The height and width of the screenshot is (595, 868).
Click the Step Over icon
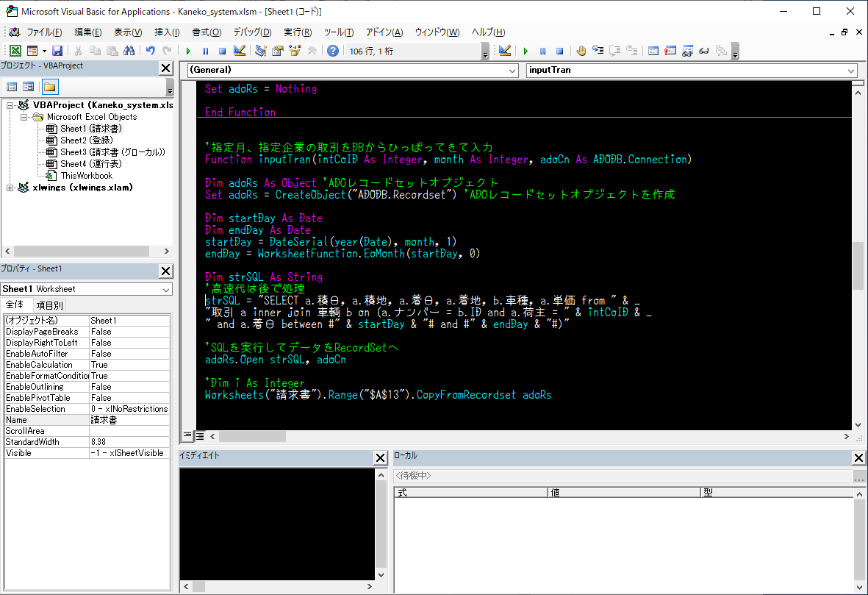coord(614,51)
